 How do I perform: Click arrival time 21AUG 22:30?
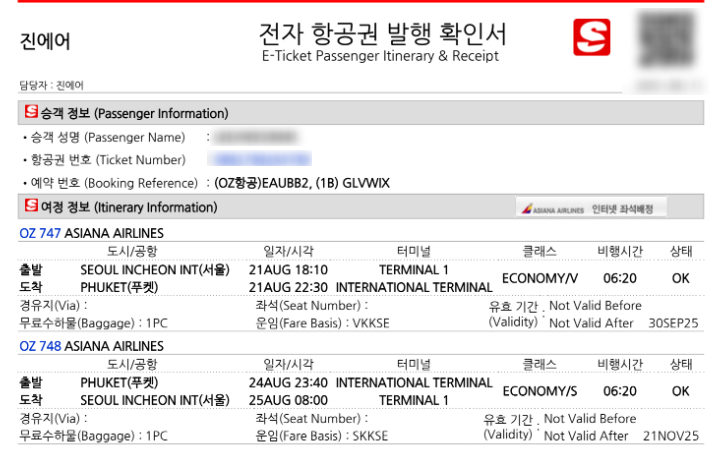[288, 287]
